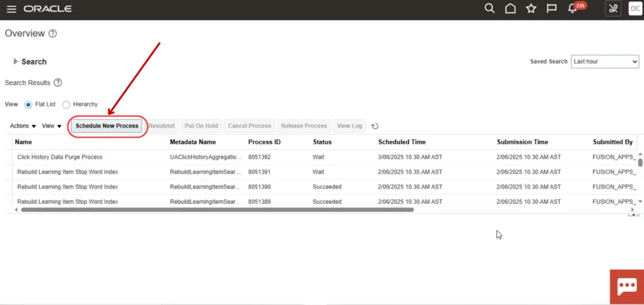Select process ID 8051389 cell
Viewport: 644px width, 305px height.
pos(259,202)
